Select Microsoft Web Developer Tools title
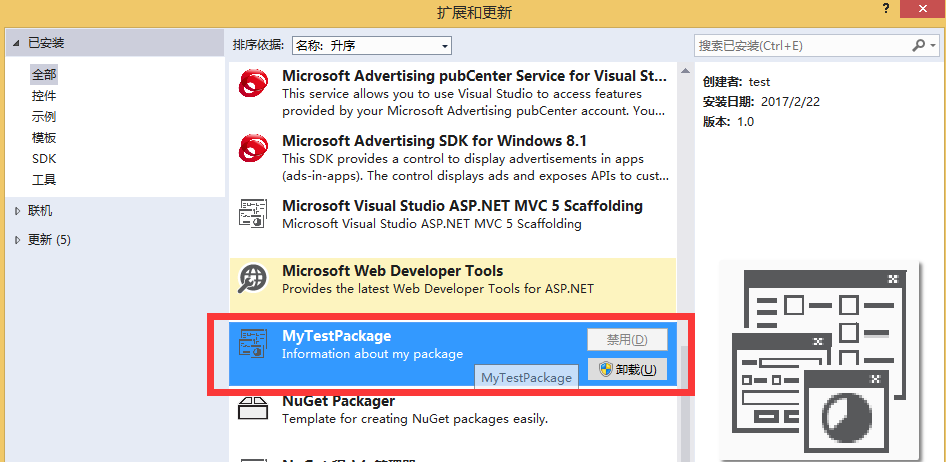 click(393, 271)
